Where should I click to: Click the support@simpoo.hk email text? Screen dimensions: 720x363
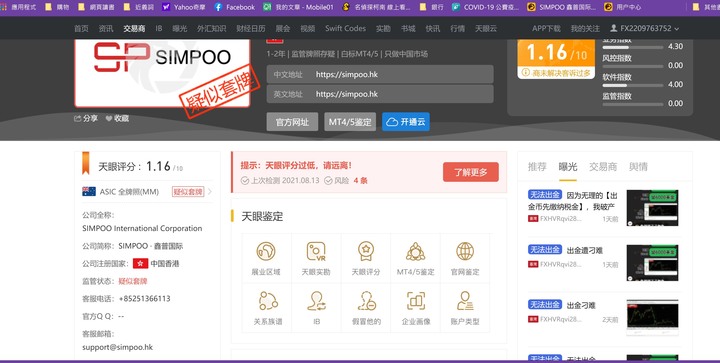pos(118,347)
